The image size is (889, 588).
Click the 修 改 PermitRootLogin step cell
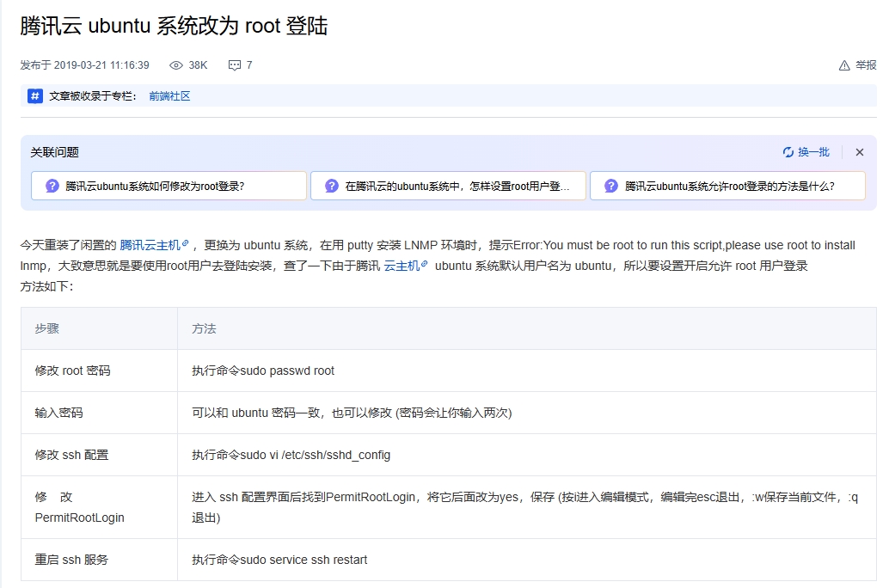[99, 507]
